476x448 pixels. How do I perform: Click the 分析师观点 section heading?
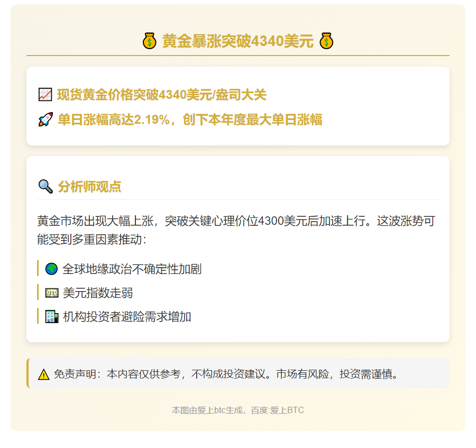click(89, 186)
